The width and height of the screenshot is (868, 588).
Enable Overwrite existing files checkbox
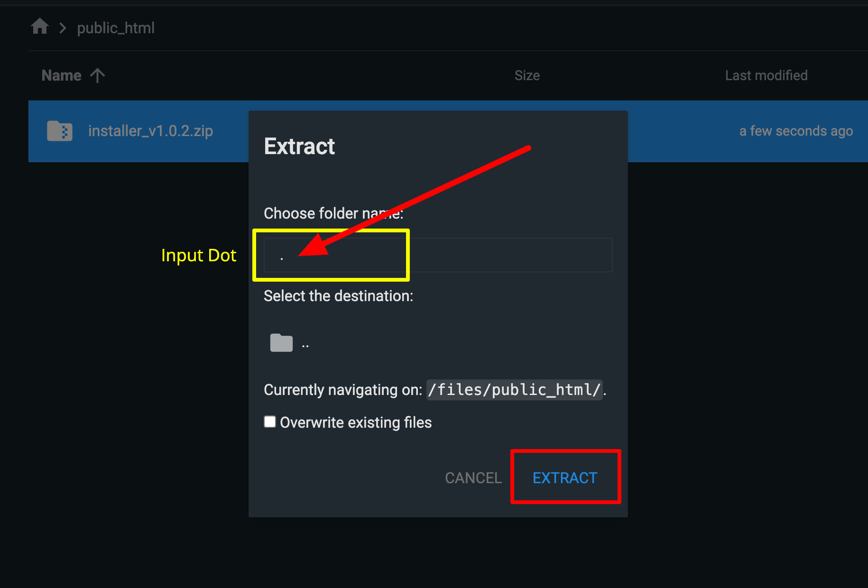270,422
